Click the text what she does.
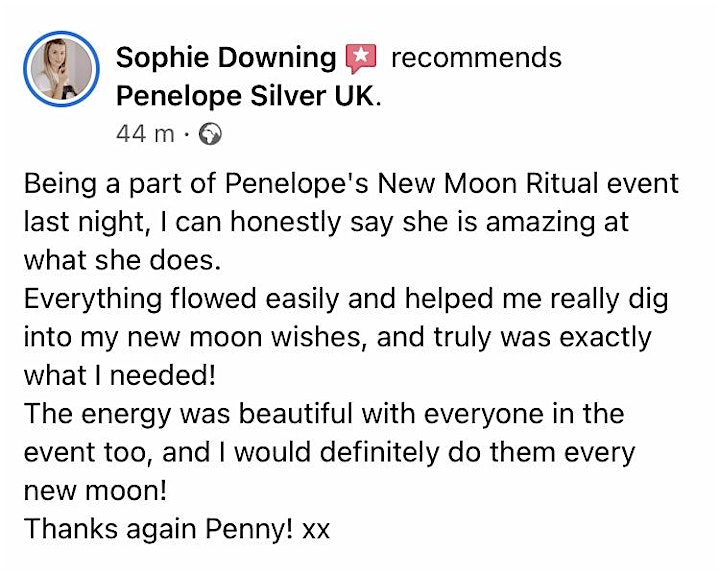The image size is (720, 574). click(123, 260)
